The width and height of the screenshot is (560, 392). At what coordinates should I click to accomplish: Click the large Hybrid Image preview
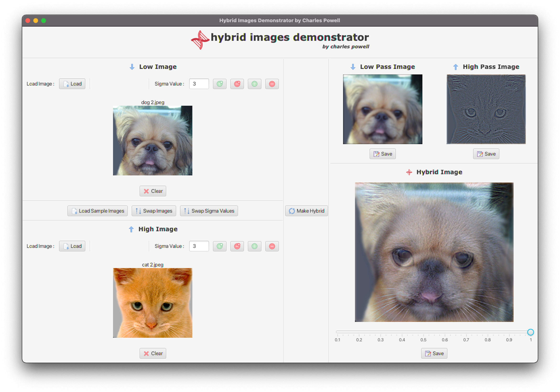(434, 252)
